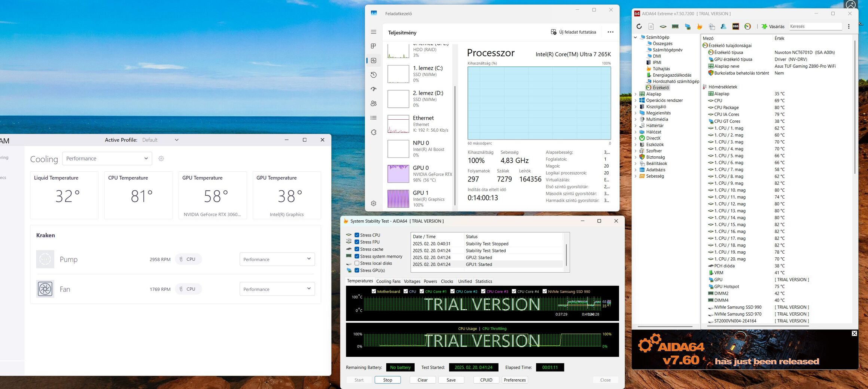This screenshot has height=389, width=868.
Task: Click AIDA64 Keresés search field
Action: [815, 27]
